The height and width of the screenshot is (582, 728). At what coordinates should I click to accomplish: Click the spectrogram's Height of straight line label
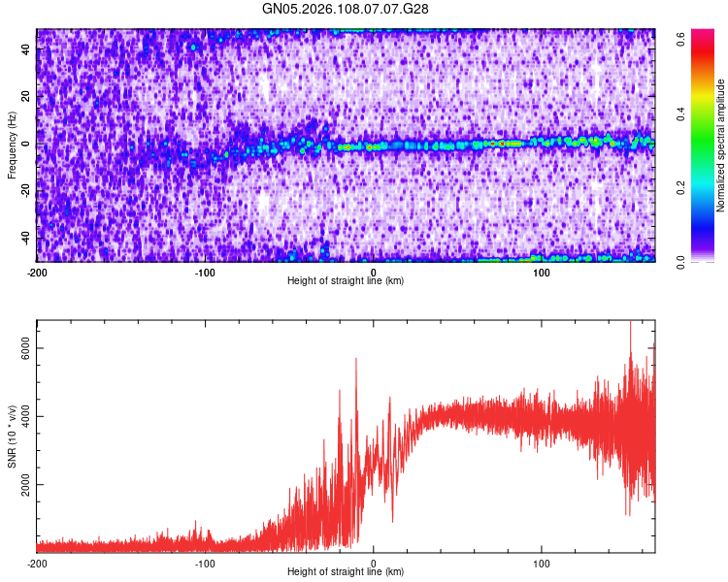point(346,280)
